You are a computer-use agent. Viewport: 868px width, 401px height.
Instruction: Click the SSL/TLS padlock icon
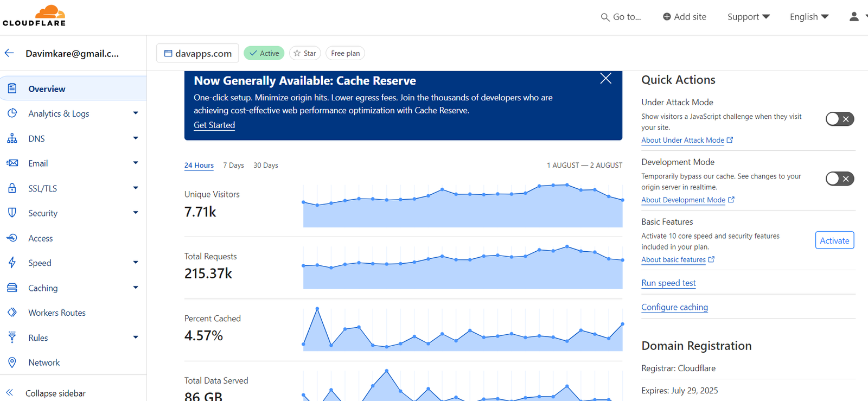click(x=12, y=188)
